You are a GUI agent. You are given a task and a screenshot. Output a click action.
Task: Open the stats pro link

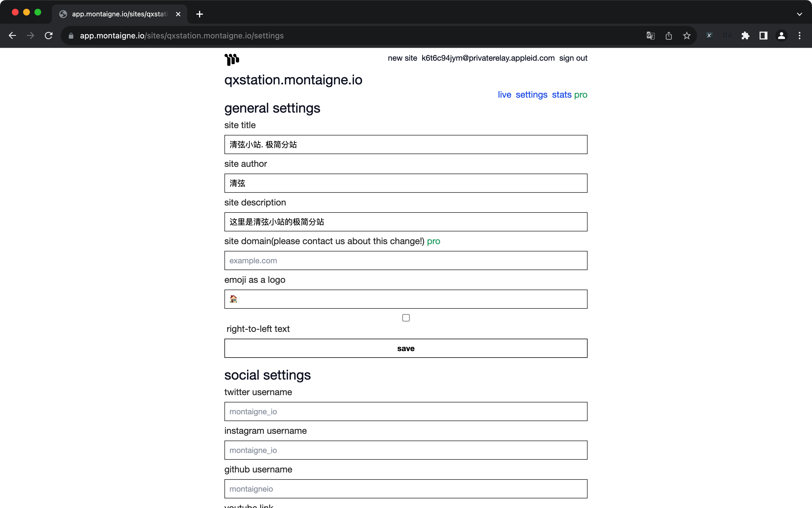(x=570, y=95)
